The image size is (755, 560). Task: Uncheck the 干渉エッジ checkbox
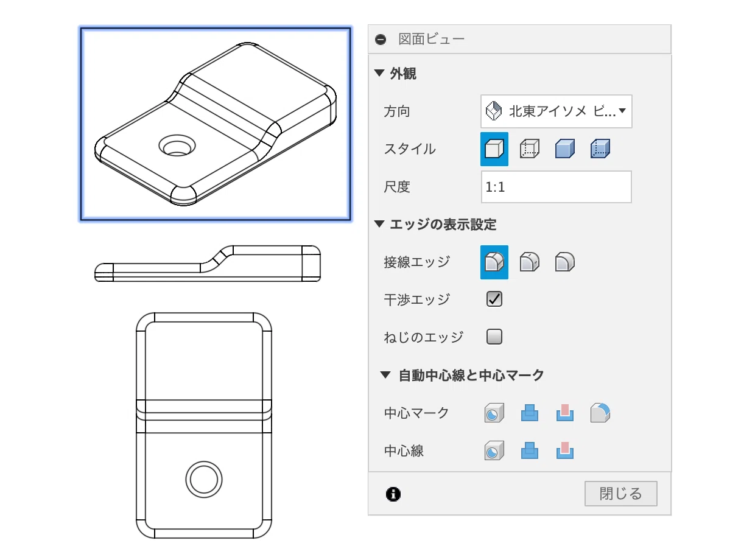click(494, 299)
